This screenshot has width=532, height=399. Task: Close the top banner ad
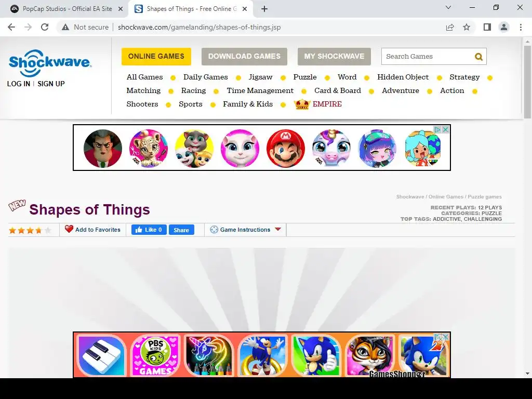pyautogui.click(x=445, y=129)
